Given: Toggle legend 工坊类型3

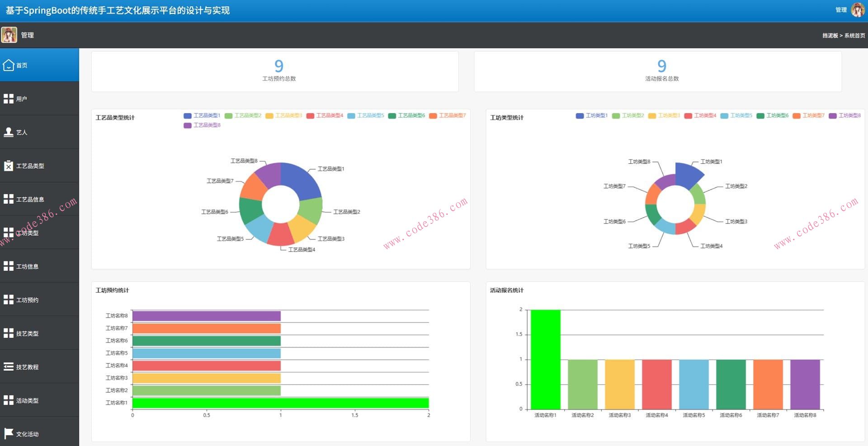Looking at the screenshot, I should 664,116.
